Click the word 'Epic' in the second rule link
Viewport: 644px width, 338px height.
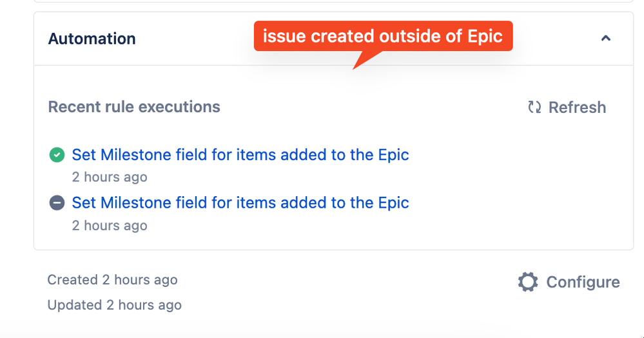click(x=393, y=203)
